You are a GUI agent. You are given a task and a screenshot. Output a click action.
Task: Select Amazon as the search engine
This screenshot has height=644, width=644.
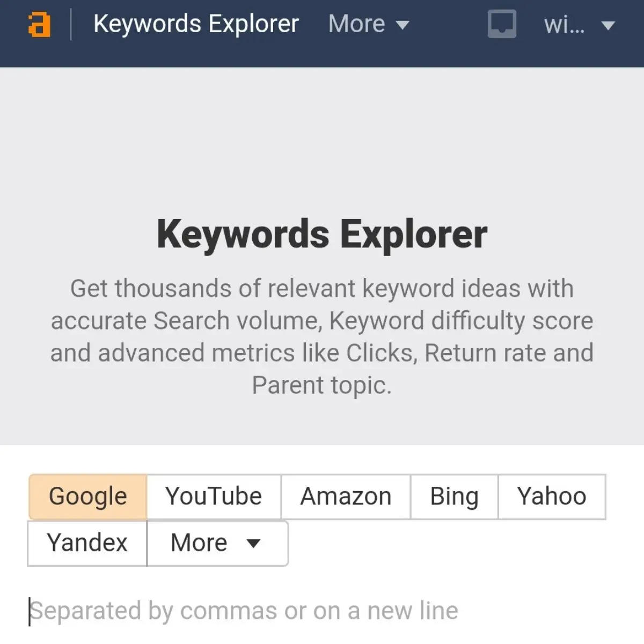pyautogui.click(x=346, y=496)
